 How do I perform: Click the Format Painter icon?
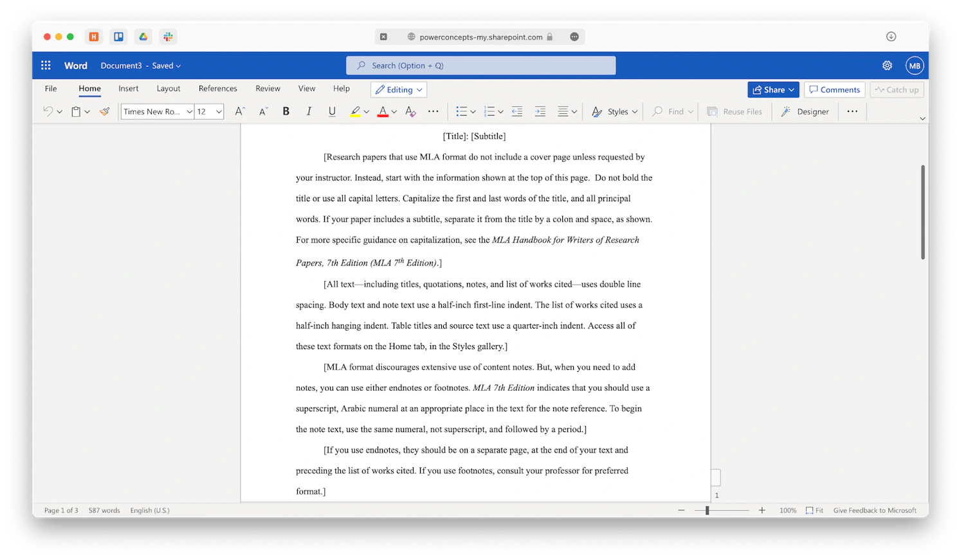click(104, 111)
